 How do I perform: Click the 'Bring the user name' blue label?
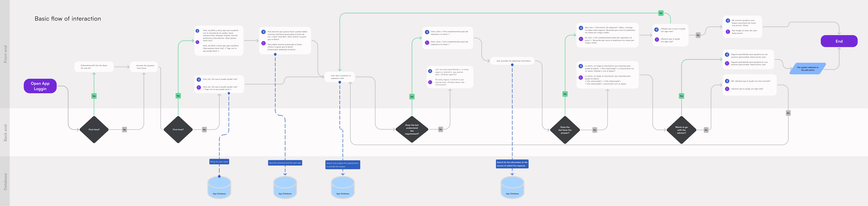pyautogui.click(x=219, y=162)
